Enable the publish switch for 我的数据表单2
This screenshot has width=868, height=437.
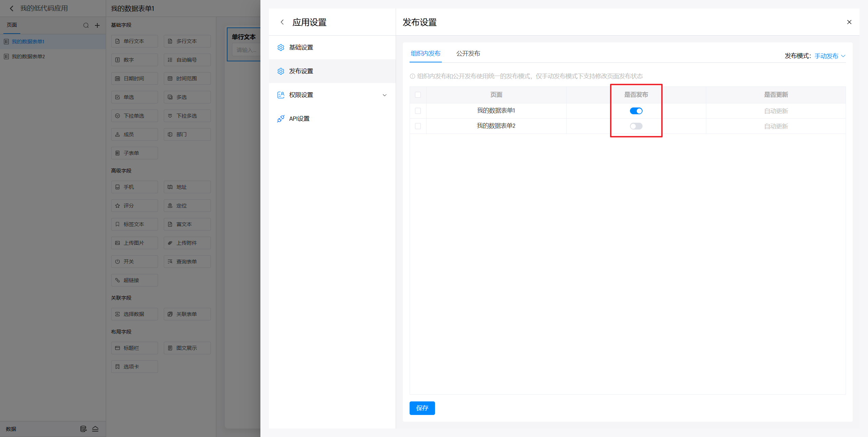click(636, 126)
